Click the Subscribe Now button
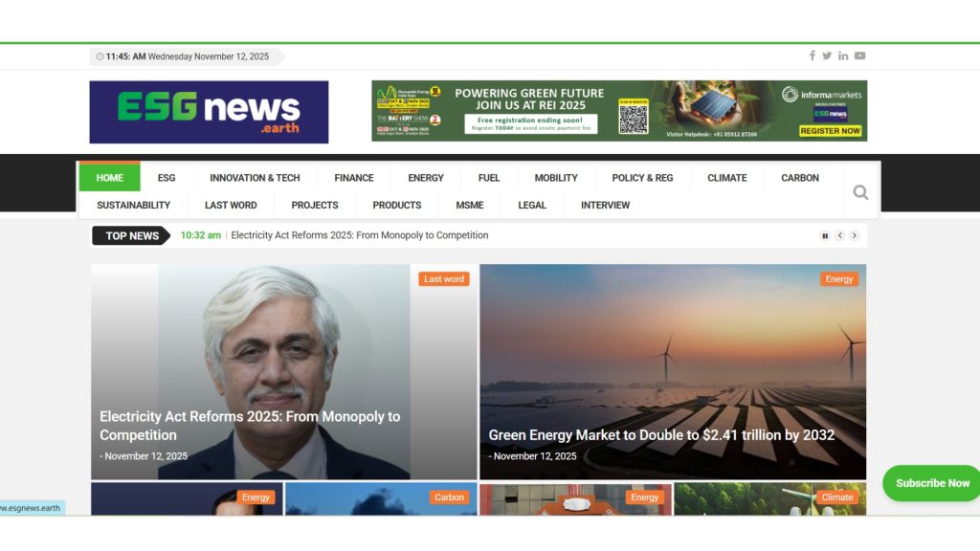The image size is (980, 551). pos(929,483)
